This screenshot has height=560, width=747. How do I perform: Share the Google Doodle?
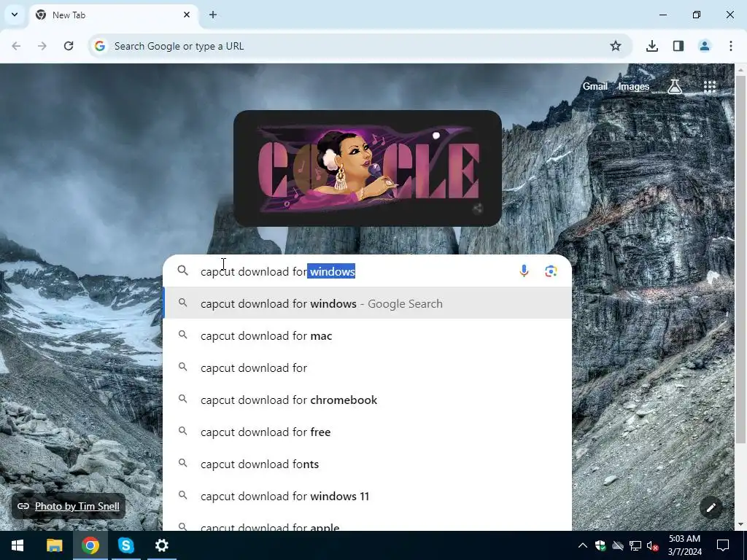(477, 208)
